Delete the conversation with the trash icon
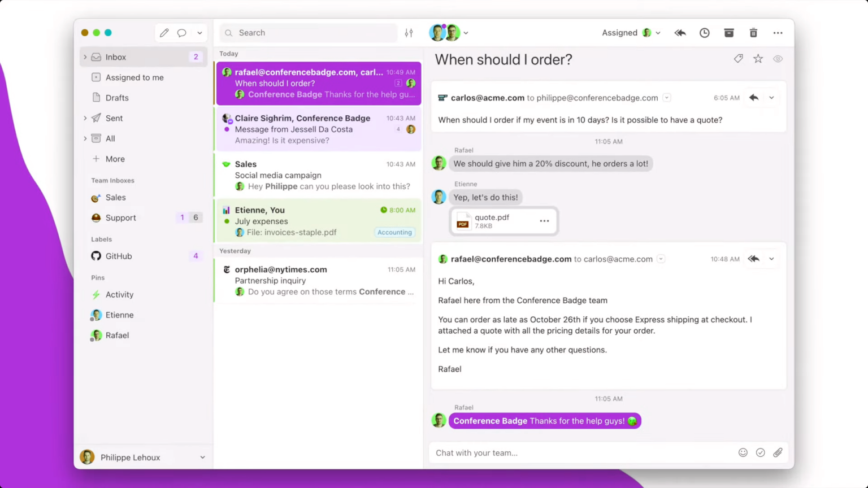 753,33
